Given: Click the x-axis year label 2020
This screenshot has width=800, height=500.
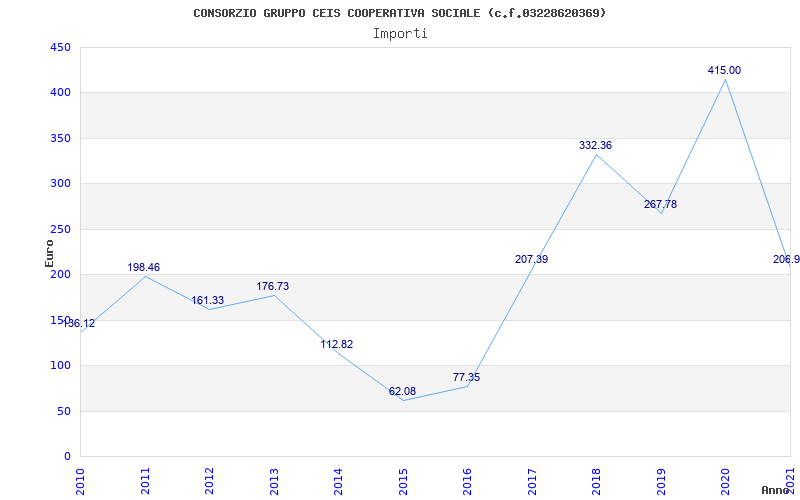Looking at the screenshot, I should [726, 481].
